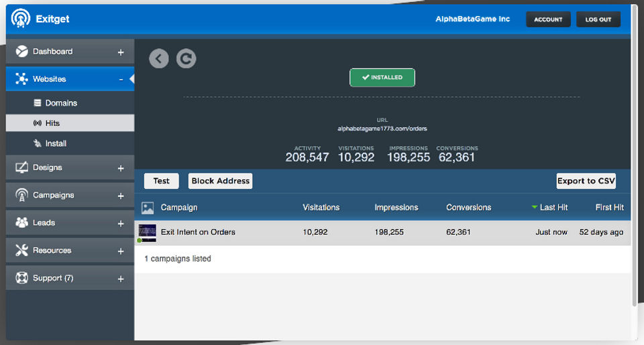Open the Resources menu item
Viewport: 644px width, 345px height.
click(70, 251)
